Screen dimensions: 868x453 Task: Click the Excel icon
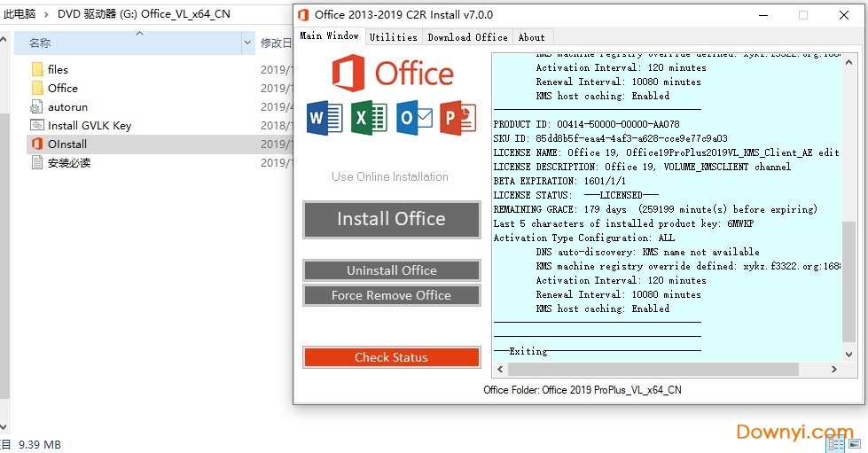368,119
